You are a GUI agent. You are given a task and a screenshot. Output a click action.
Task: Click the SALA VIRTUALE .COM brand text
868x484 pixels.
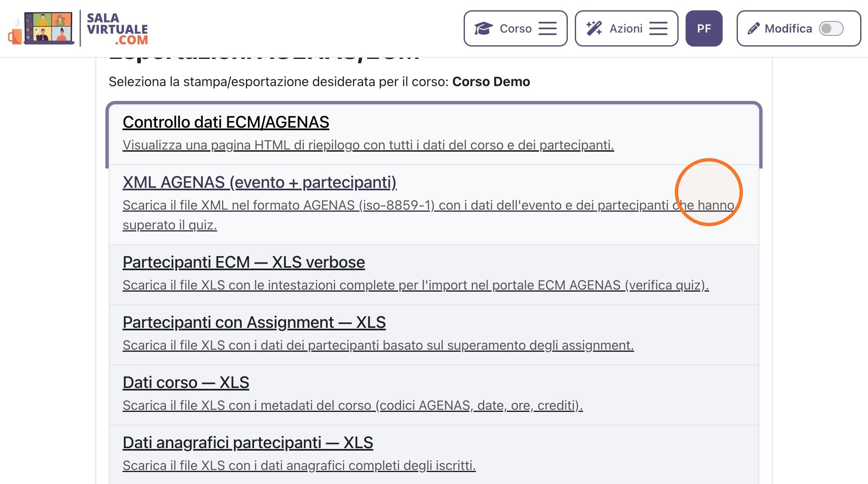tap(117, 29)
